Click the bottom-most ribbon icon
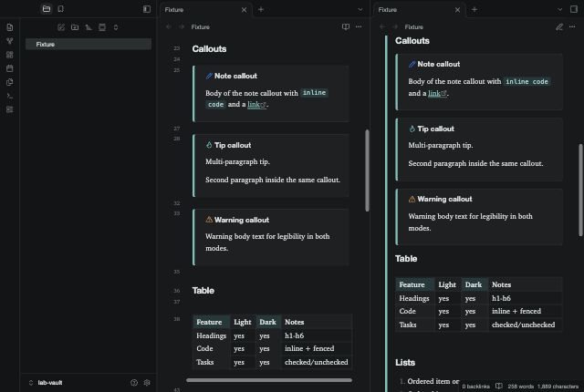Image resolution: width=584 pixels, height=392 pixels. click(x=10, y=109)
